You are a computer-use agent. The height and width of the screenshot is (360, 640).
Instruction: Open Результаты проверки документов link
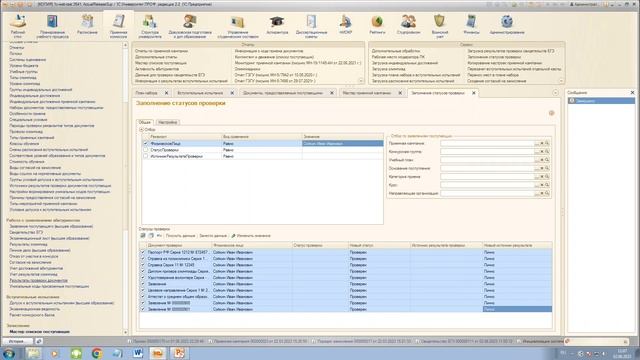(x=38, y=280)
